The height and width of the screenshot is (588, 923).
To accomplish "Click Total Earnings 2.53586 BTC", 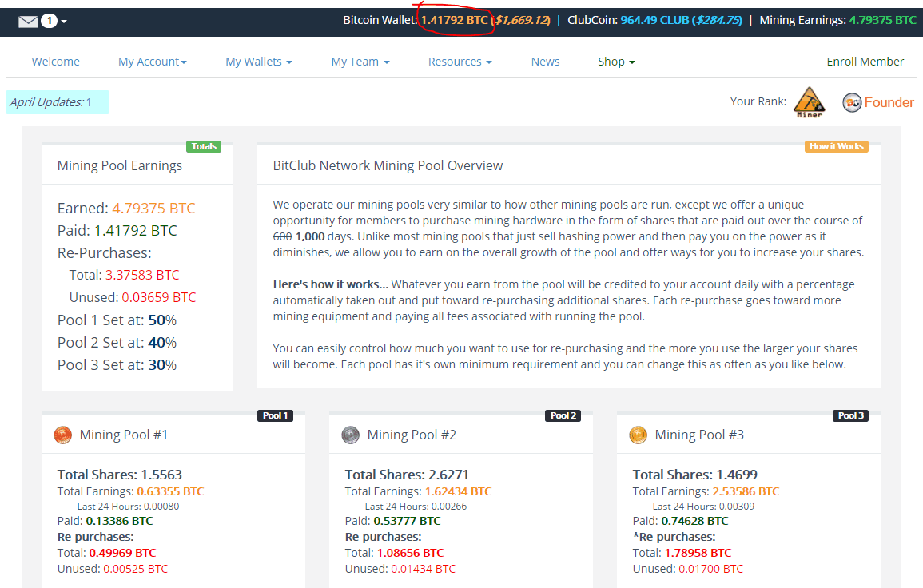I will [706, 491].
